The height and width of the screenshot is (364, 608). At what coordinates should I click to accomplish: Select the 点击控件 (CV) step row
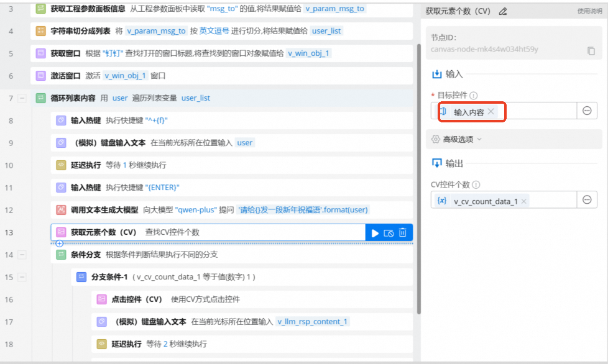(252, 299)
